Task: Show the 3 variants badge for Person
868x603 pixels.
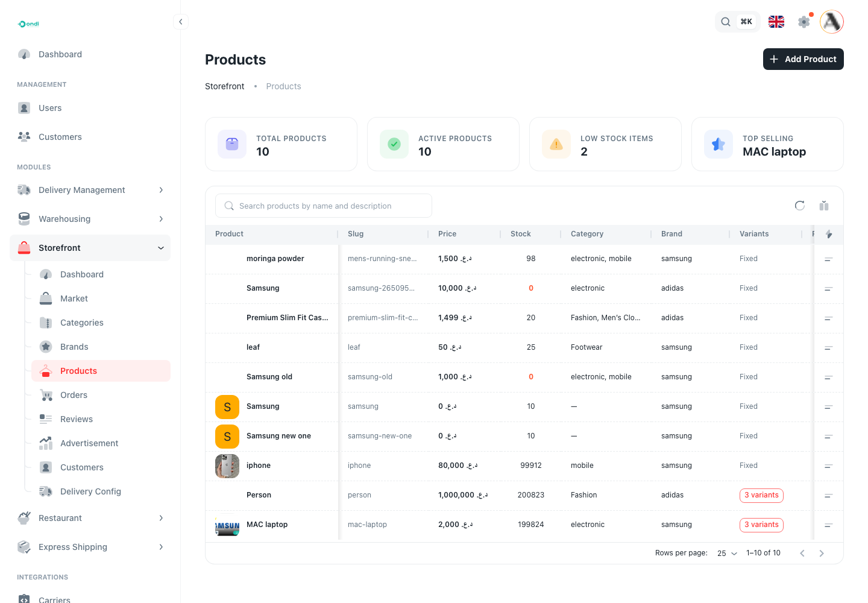Action: (761, 495)
